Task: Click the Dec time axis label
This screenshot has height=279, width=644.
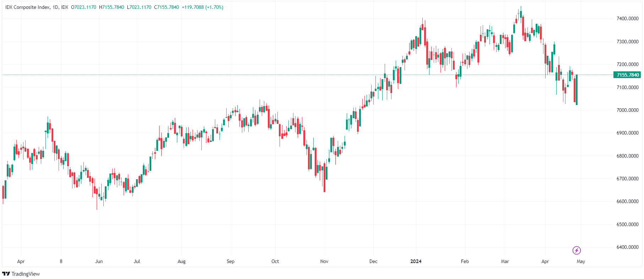Action: (373, 261)
